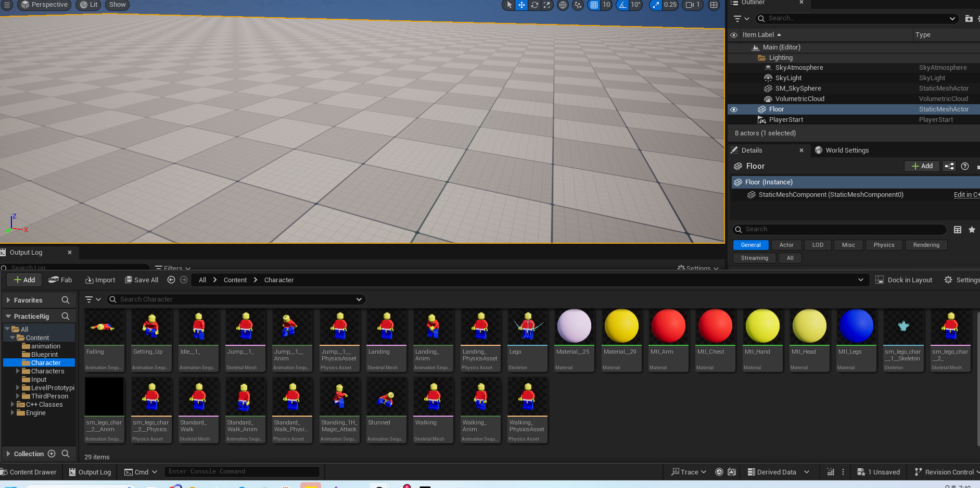The width and height of the screenshot is (980, 488).
Task: Open the grid snap value 10 dropdown
Action: 606,5
